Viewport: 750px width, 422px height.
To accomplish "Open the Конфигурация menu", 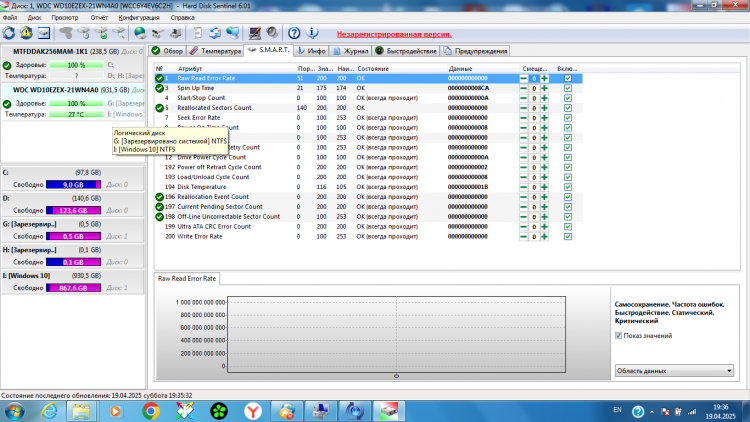I will pyautogui.click(x=139, y=18).
